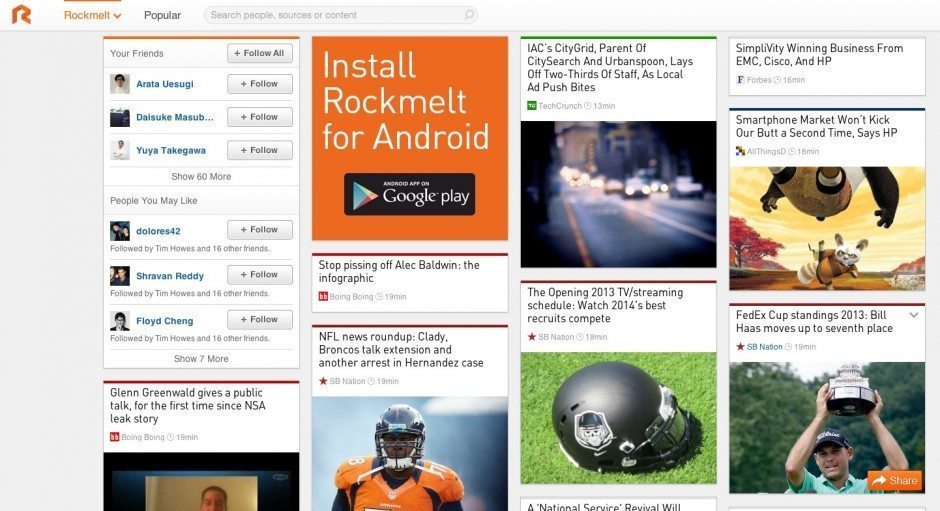This screenshot has height=511, width=940.
Task: Open the Rockmelt dropdown menu
Action: point(92,16)
